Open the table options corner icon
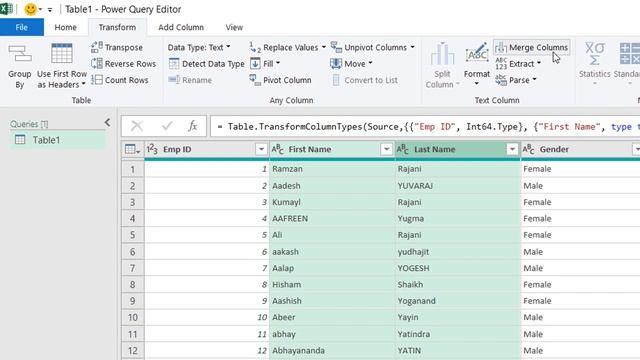This screenshot has height=360, width=640. coord(132,149)
